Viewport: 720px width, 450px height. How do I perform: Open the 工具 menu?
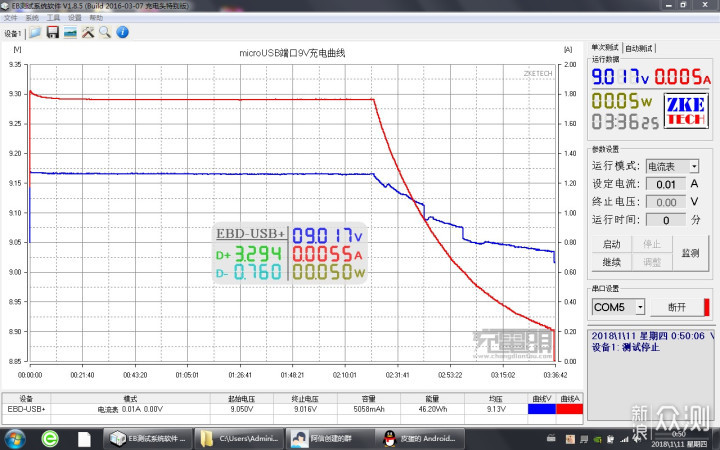53,18
